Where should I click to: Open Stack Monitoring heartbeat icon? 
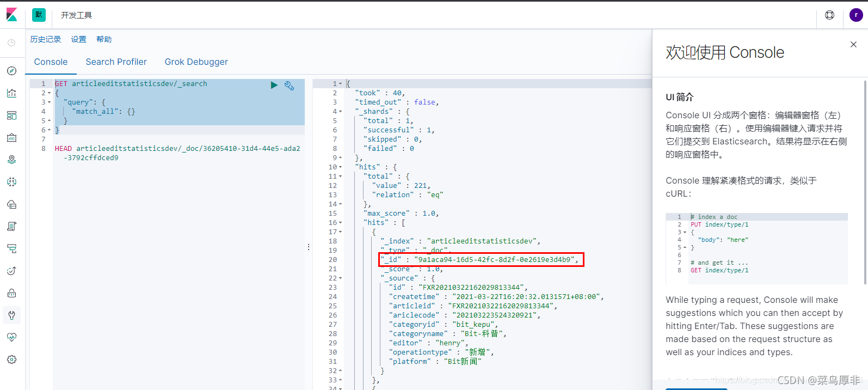pyautogui.click(x=11, y=337)
